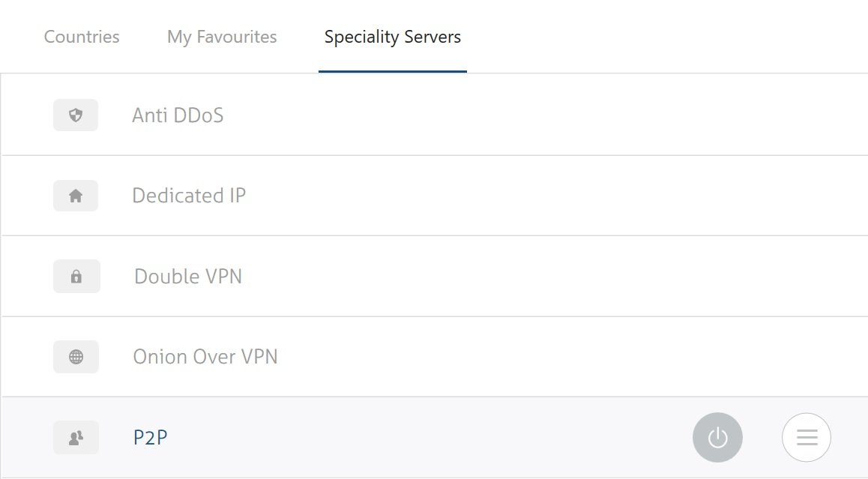The image size is (868, 479).
Task: Open the hamburger menu on the P2P row
Action: [807, 437]
